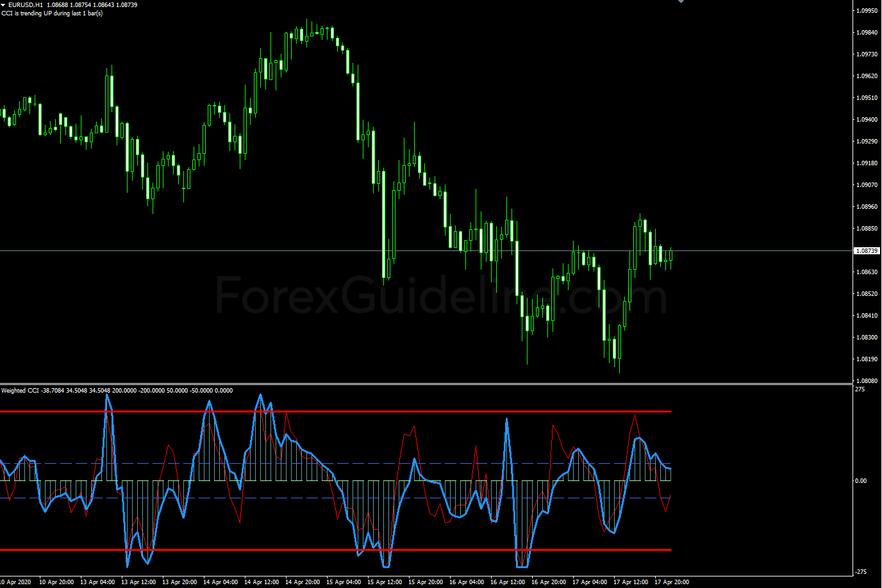Click the '15 Apr 12:00' time label
This screenshot has height=588, width=882.
(385, 582)
